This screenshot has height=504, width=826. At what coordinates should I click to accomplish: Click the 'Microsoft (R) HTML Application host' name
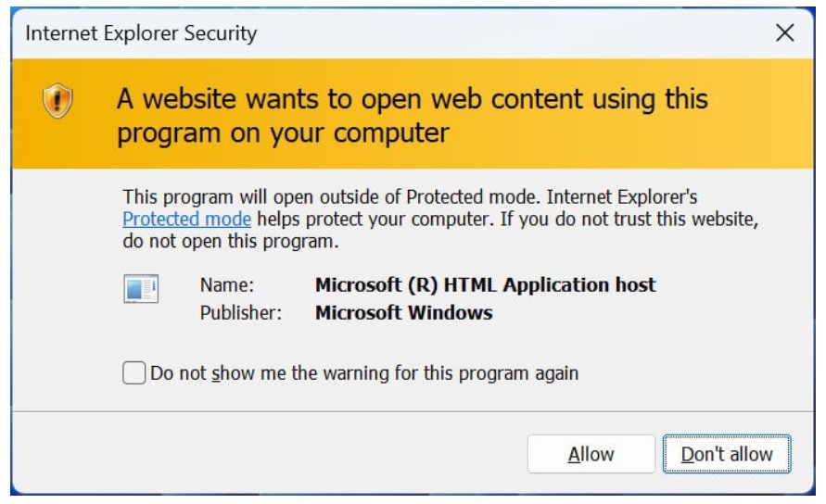point(485,285)
